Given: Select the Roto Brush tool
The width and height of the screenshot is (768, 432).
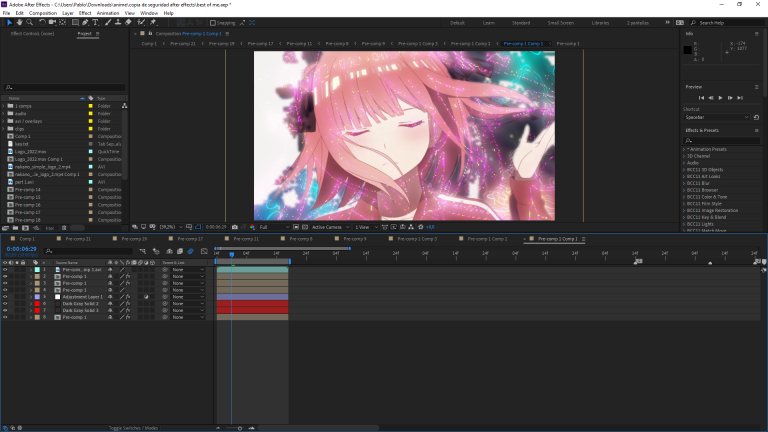Looking at the screenshot, I should [141, 23].
